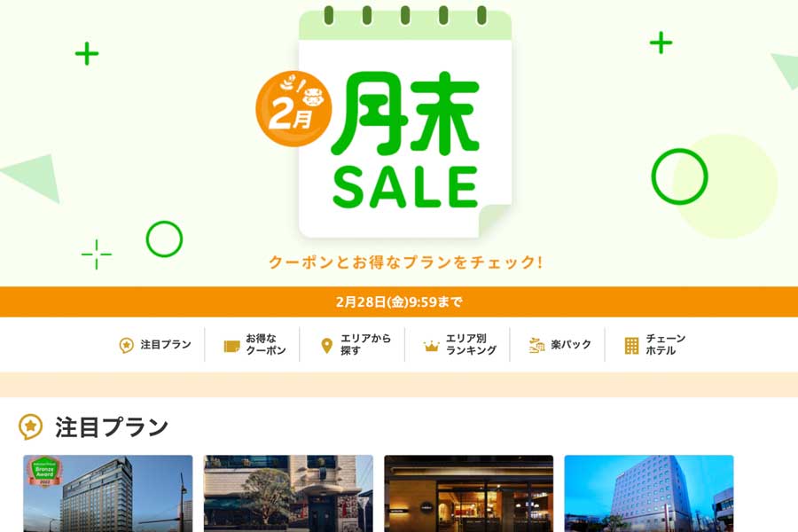Viewport: 798px width, 532px height.
Task: Click the coupon ticket icon in the navigation
Action: (231, 346)
